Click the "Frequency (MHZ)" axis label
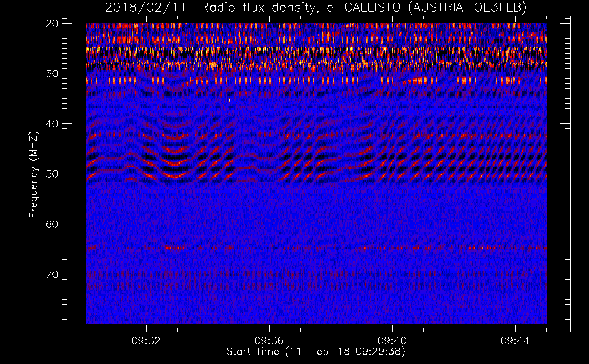The width and height of the screenshot is (589, 364). coord(33,175)
